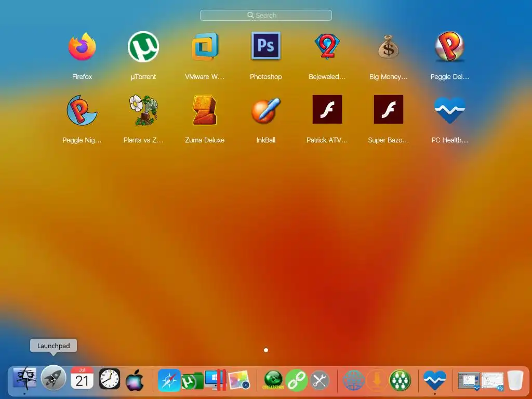Click the green globe dock icon
The height and width of the screenshot is (399, 532).
point(273,380)
